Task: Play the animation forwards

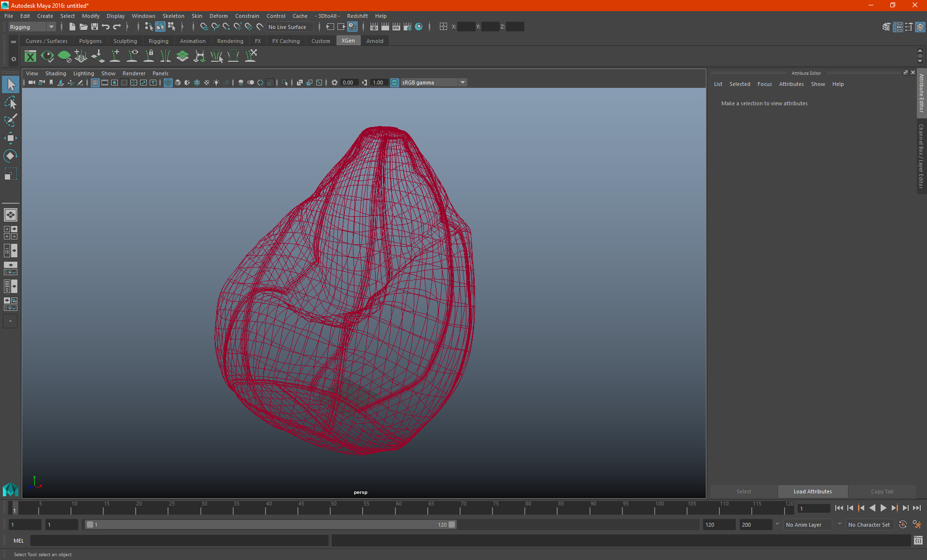Action: [x=883, y=508]
